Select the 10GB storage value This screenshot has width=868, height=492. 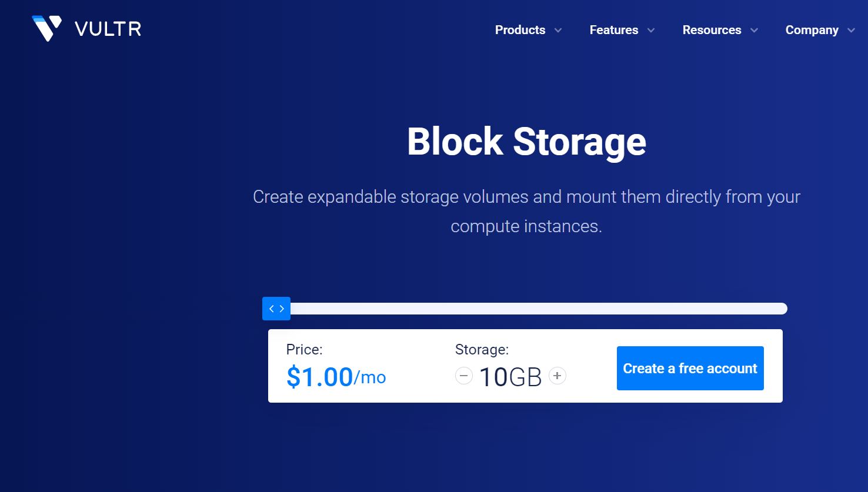[x=510, y=377]
